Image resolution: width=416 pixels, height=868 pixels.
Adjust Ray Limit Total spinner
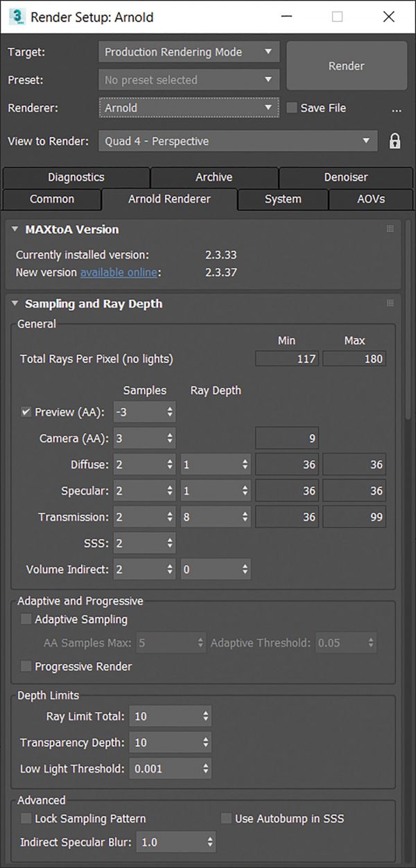206,716
